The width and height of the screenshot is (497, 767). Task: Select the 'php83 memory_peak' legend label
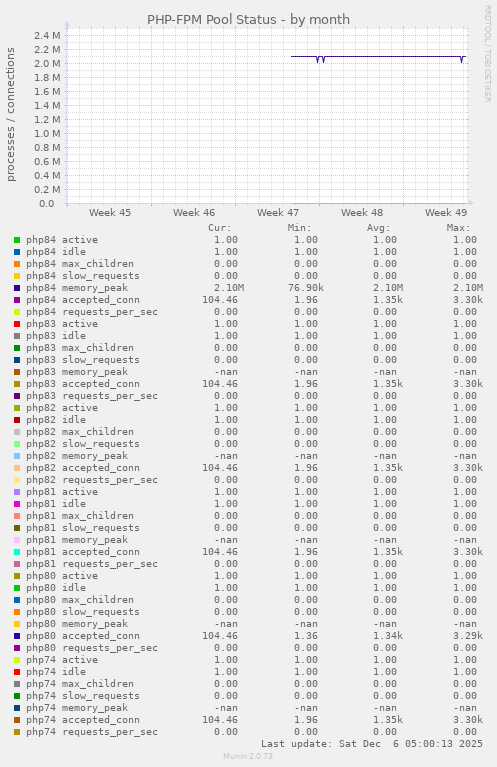point(77,372)
